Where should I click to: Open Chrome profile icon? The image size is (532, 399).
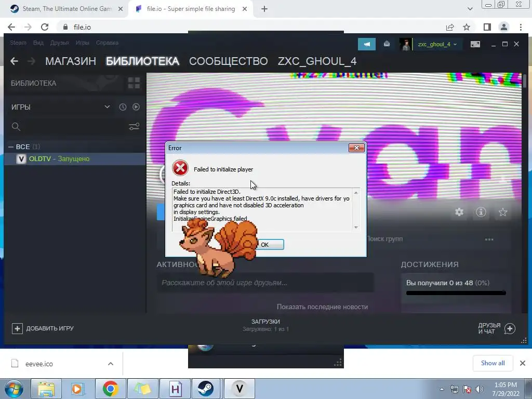pyautogui.click(x=504, y=27)
